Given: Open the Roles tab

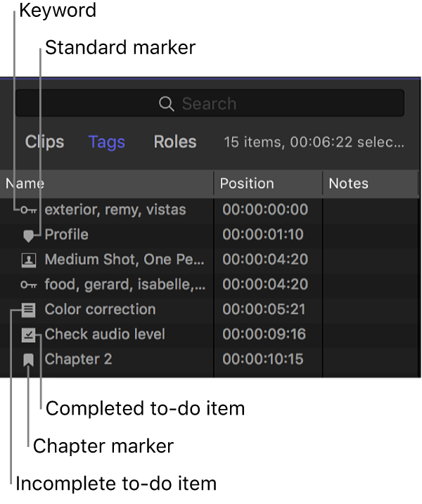Looking at the screenshot, I should (x=175, y=142).
